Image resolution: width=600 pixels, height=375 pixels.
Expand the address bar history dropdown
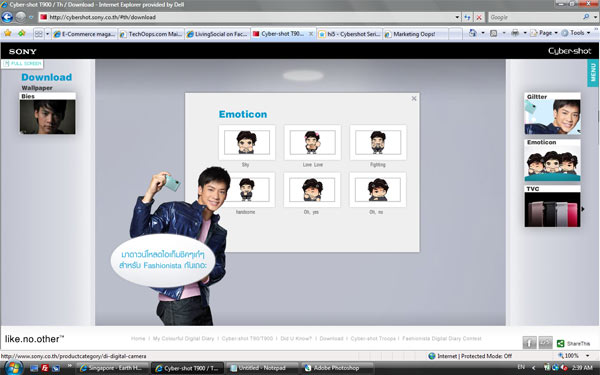(x=457, y=17)
